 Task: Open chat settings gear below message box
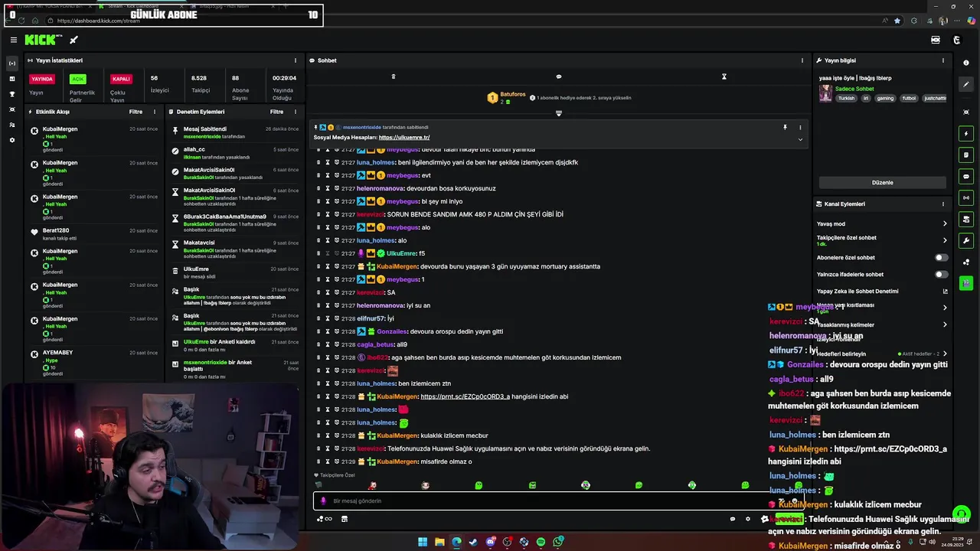pyautogui.click(x=748, y=519)
